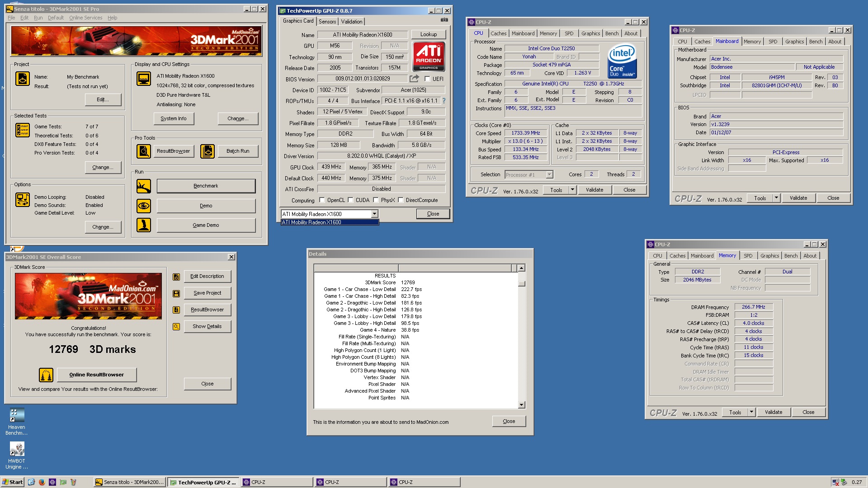Click the Lookup button in GPU-Z
This screenshot has width=868, height=488.
[429, 34]
